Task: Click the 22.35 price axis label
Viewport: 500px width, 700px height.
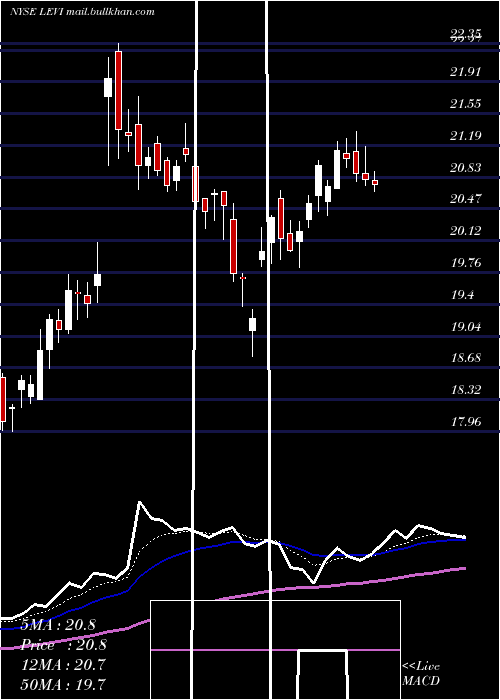Action: click(x=466, y=33)
